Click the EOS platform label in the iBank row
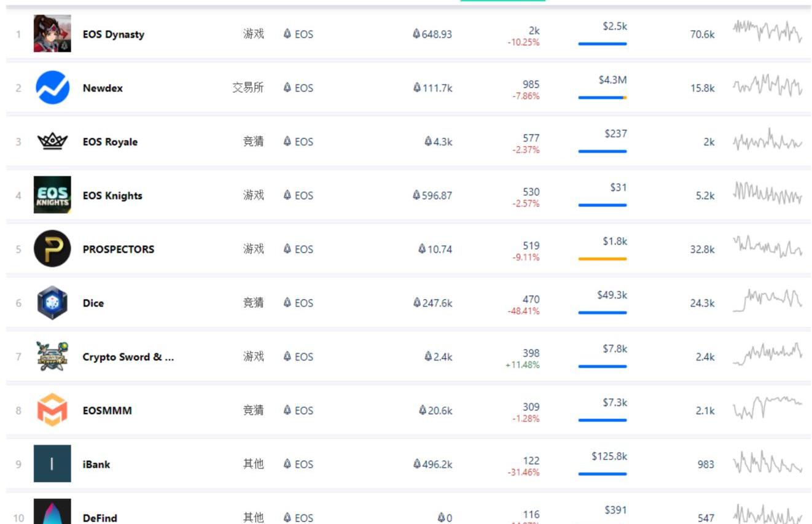The height and width of the screenshot is (524, 812). pyautogui.click(x=299, y=464)
